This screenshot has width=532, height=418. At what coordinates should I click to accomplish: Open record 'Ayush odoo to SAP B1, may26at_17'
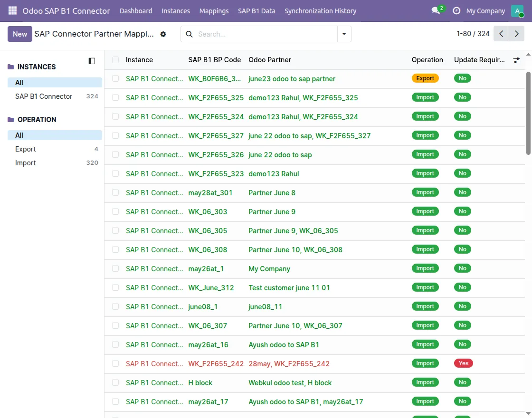[306, 402]
